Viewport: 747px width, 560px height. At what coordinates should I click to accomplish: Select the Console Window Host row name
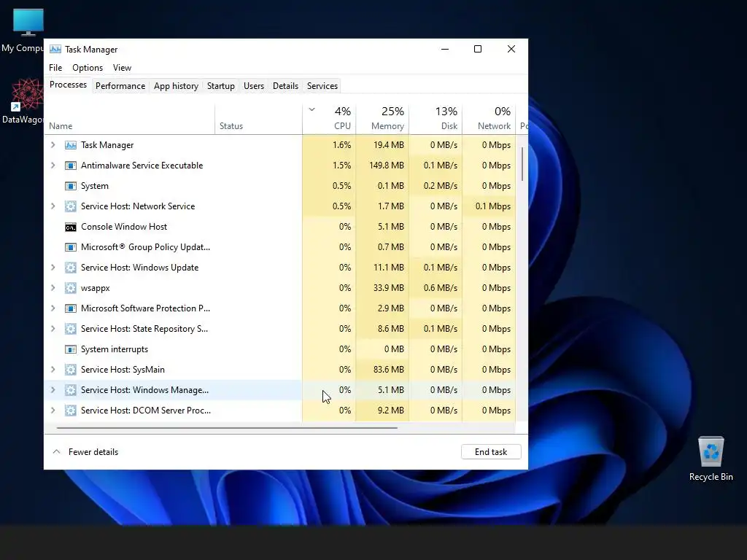[124, 227]
